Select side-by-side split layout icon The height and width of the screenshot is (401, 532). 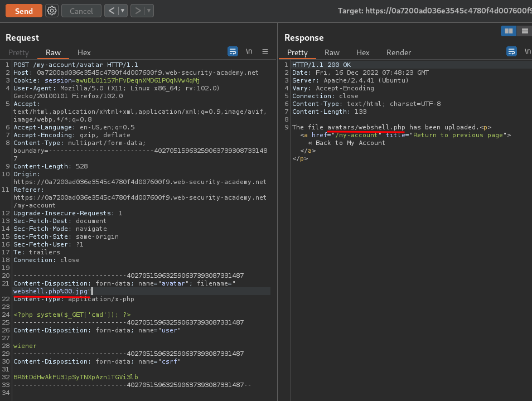pyautogui.click(x=509, y=31)
